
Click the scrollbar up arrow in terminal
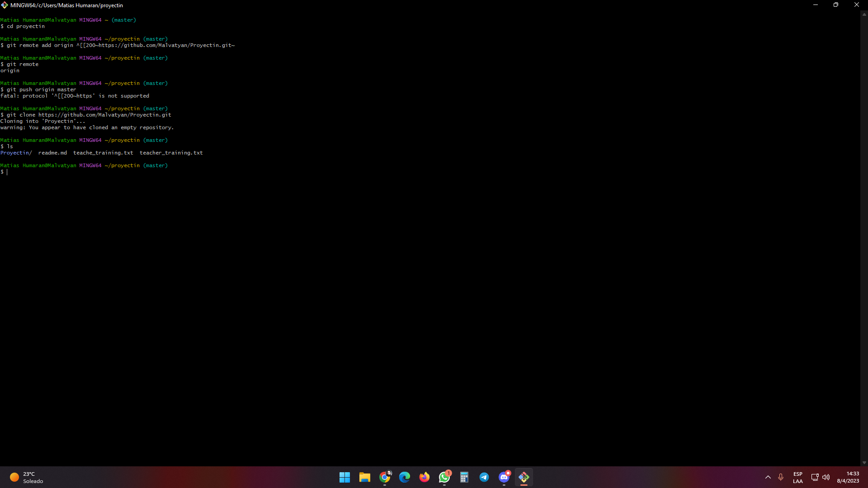[864, 14]
